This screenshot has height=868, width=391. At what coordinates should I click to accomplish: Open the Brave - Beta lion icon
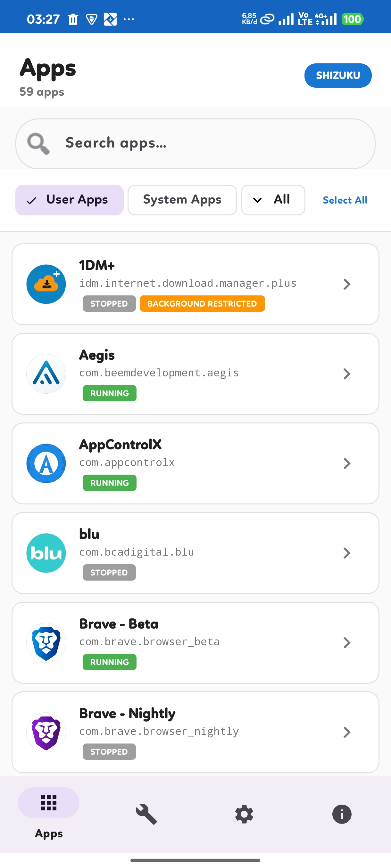coord(46,642)
